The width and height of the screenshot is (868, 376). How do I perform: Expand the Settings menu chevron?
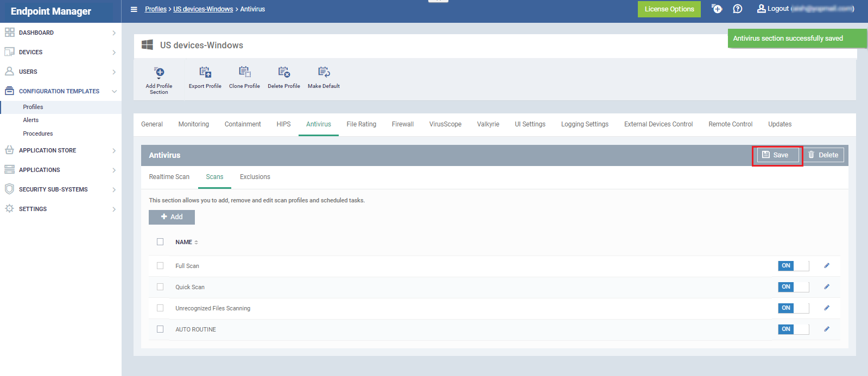coord(114,209)
